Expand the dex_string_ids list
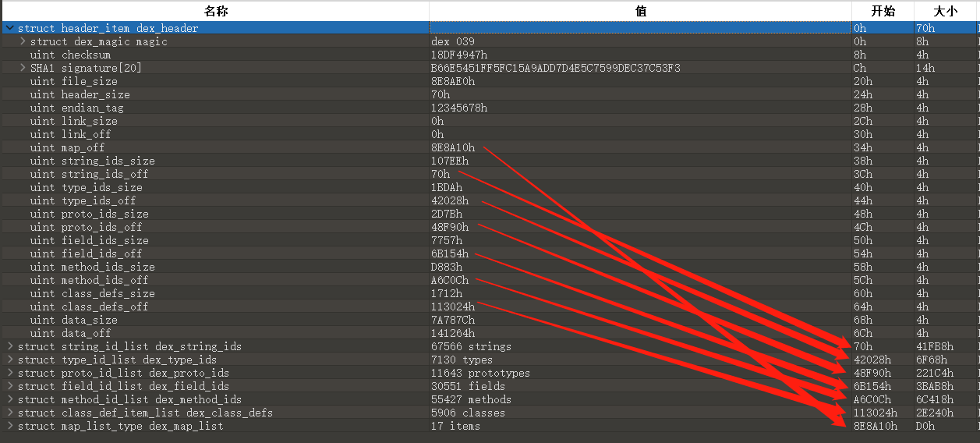 9,346
